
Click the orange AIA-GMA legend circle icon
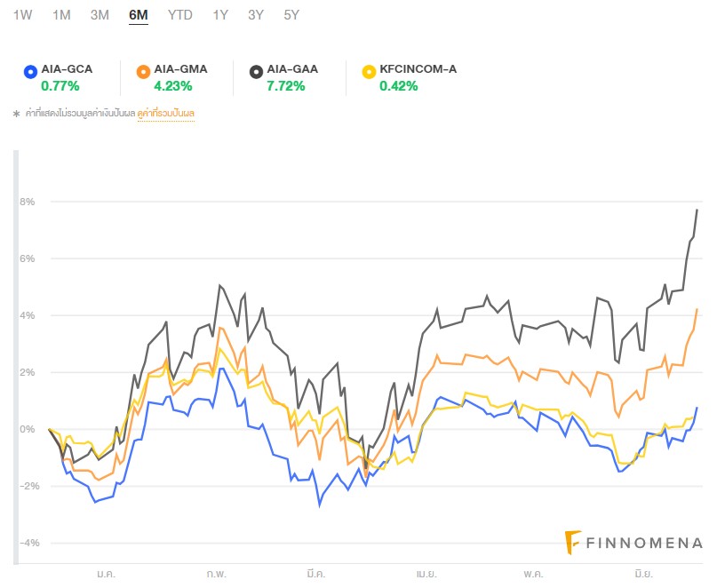[142, 70]
